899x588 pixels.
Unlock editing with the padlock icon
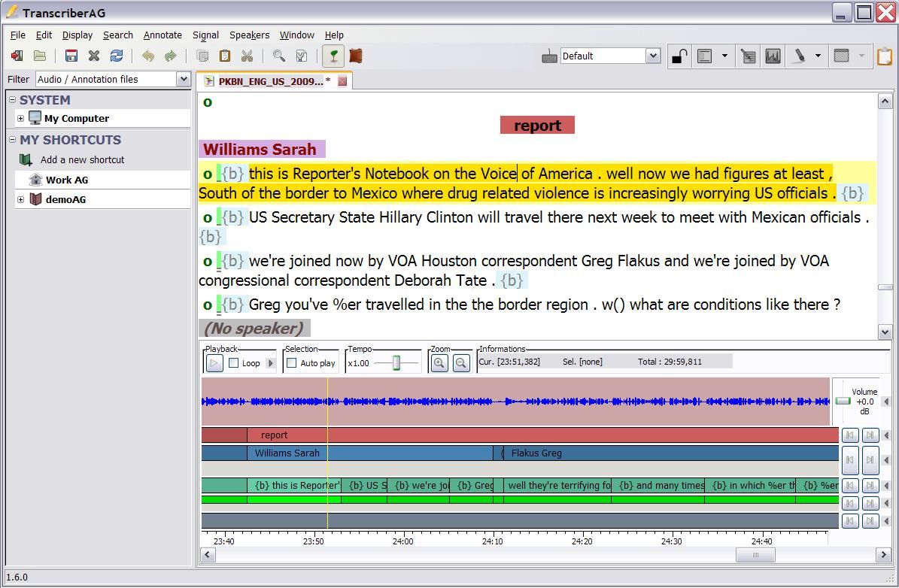pyautogui.click(x=679, y=55)
